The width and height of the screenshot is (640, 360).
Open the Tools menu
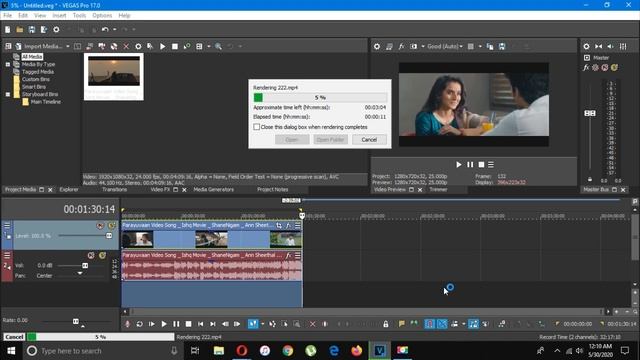click(79, 16)
